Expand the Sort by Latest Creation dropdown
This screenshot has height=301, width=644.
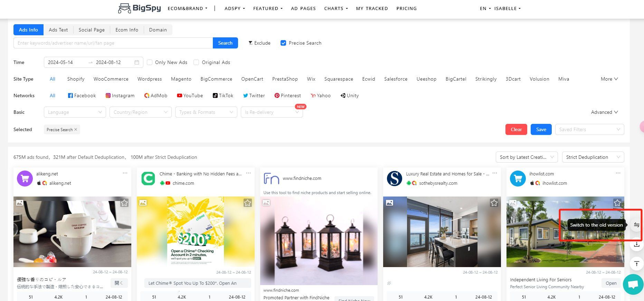(526, 157)
